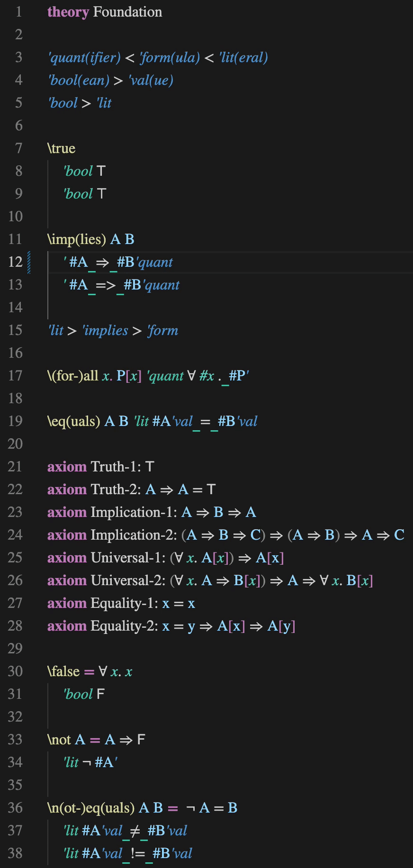Click the '\imp(lies) A B' declaration
This screenshot has width=413, height=868.
tap(91, 239)
